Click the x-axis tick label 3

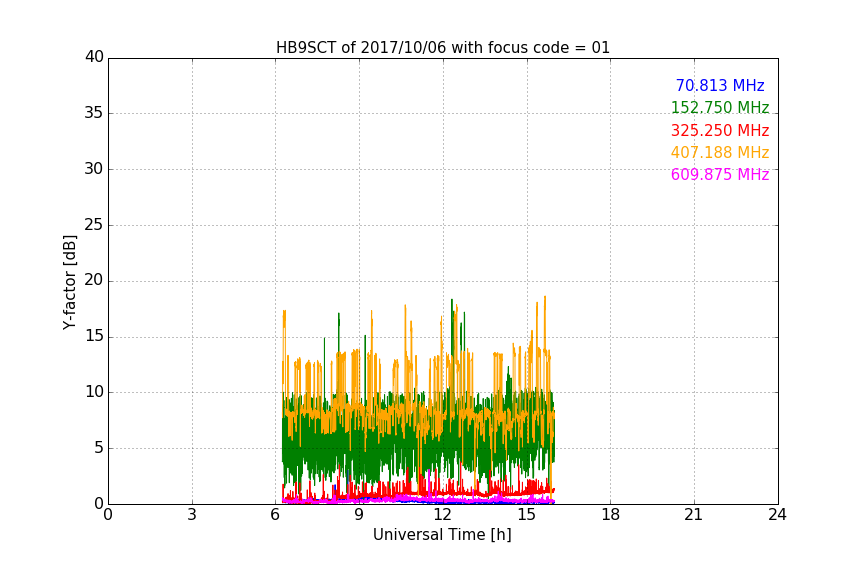pyautogui.click(x=192, y=515)
